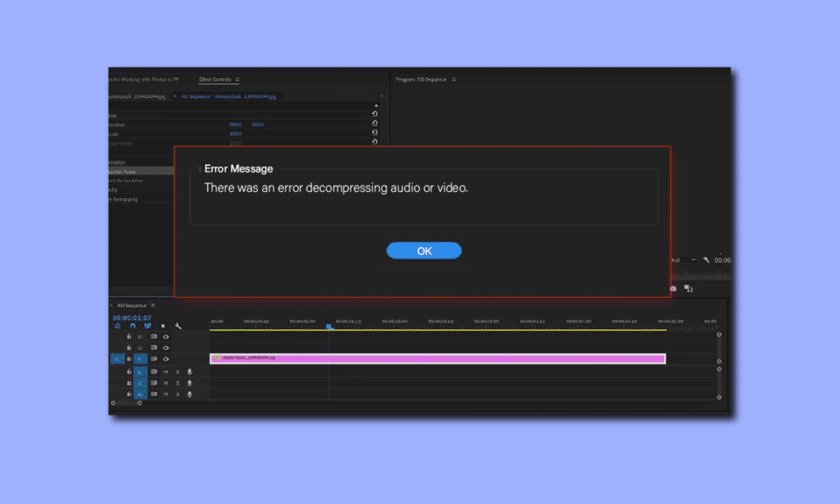This screenshot has width=840, height=504.
Task: Reset the Scale parameter
Action: (x=375, y=132)
